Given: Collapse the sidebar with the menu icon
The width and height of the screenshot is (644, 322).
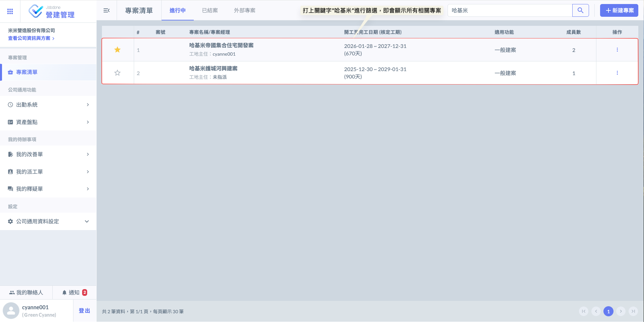Looking at the screenshot, I should 107,10.
